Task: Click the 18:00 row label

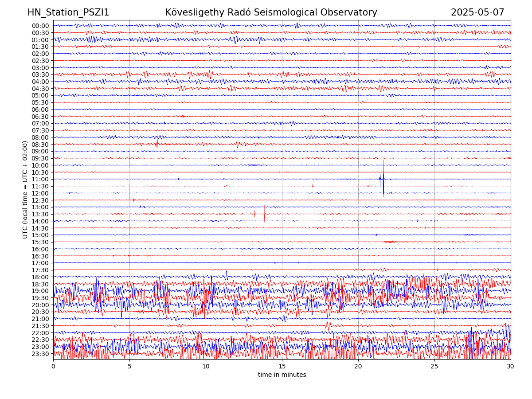Action: pos(40,277)
